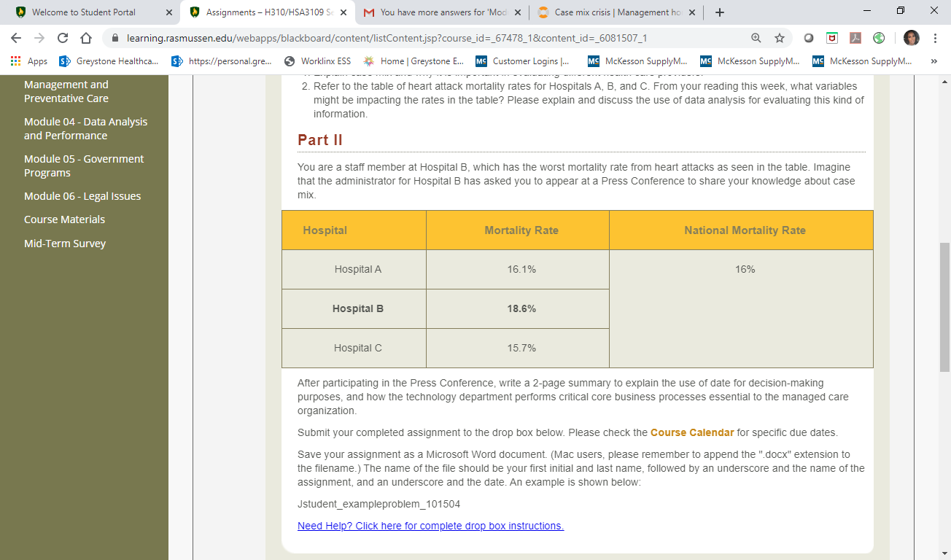951x560 pixels.
Task: Expand the hidden bookmarks overflow chevron
Action: [934, 61]
